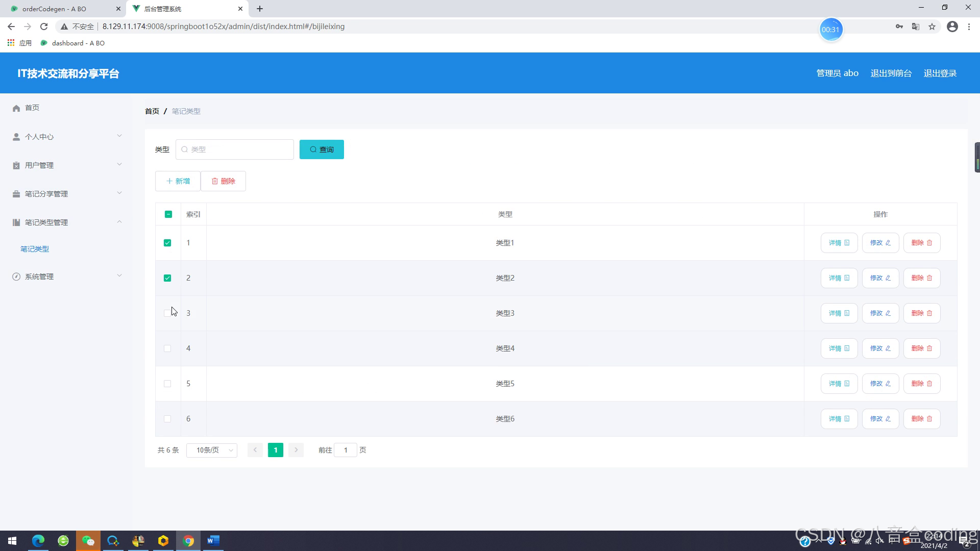Go to previous page arrow in pagination

click(255, 450)
